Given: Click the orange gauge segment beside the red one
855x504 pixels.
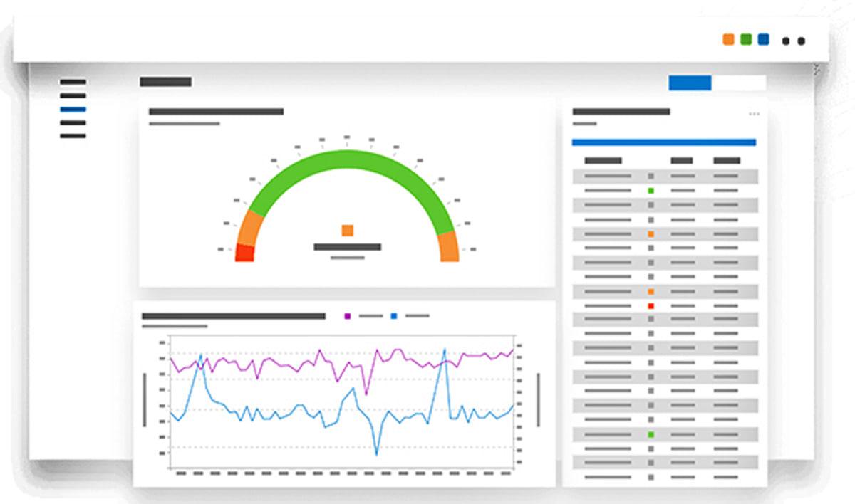Looking at the screenshot, I should click(x=251, y=228).
